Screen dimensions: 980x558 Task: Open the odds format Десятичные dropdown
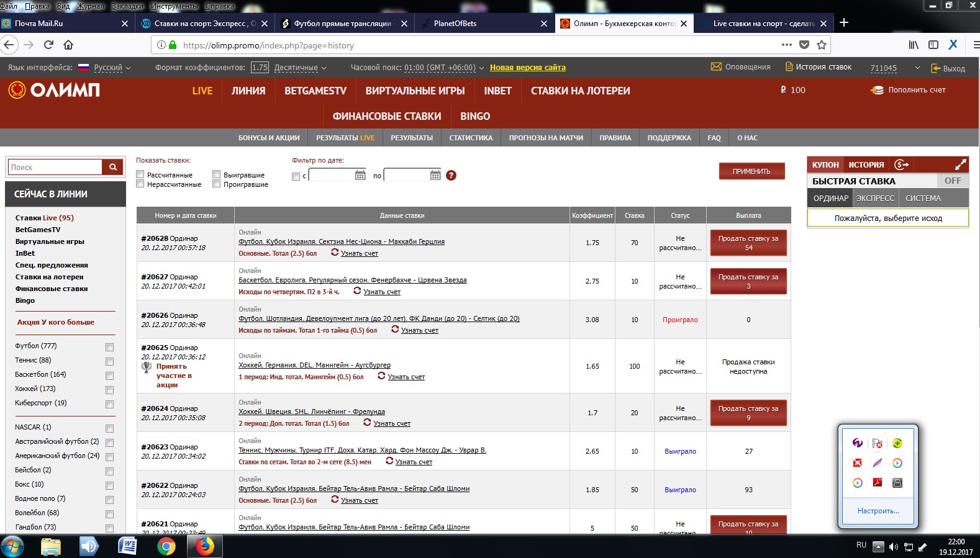tap(300, 68)
